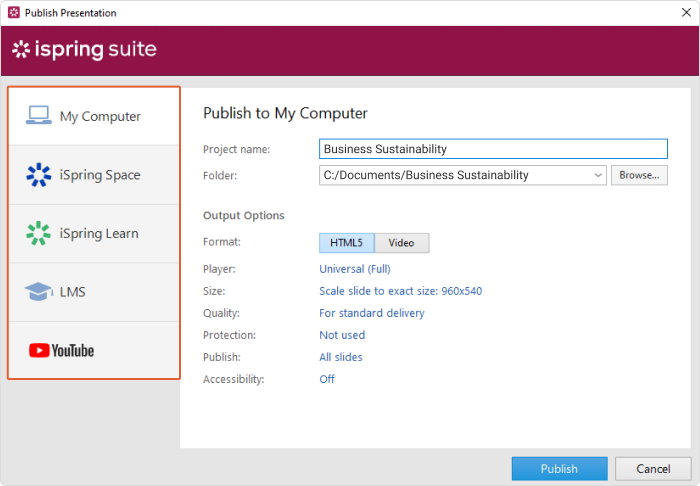Open the Universal (Full) player options
Image resolution: width=700 pixels, height=486 pixels.
tap(354, 268)
